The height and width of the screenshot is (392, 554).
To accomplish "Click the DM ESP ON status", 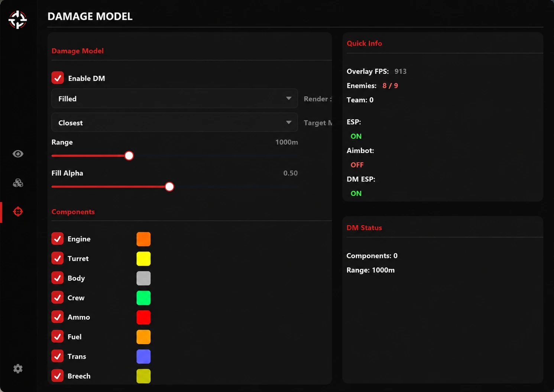I will (x=356, y=193).
